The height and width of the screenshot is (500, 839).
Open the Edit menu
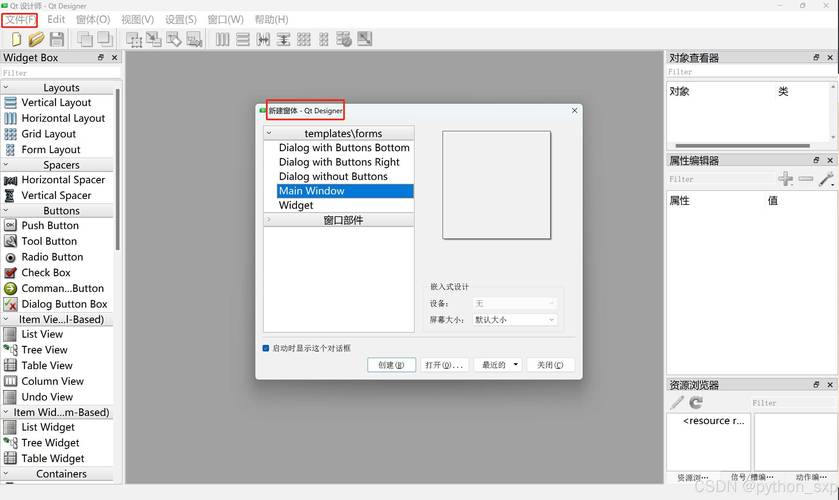click(x=56, y=20)
